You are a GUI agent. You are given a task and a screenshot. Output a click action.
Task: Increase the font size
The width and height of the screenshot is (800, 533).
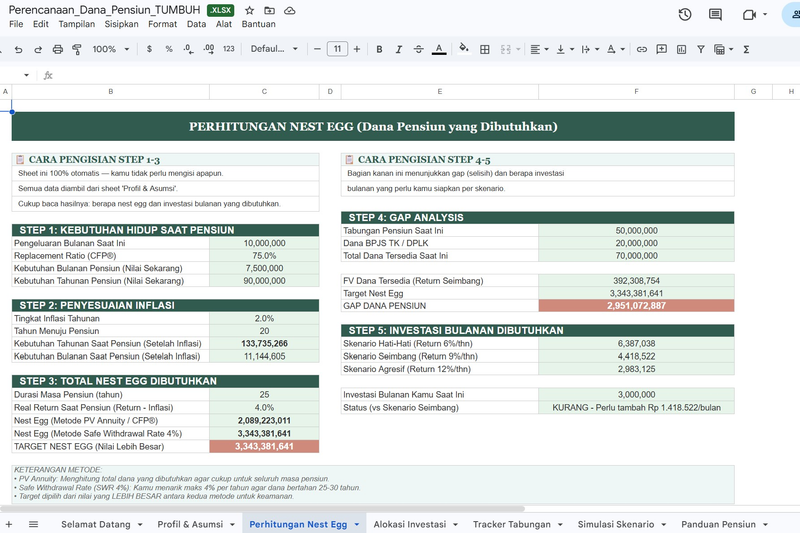(x=357, y=49)
